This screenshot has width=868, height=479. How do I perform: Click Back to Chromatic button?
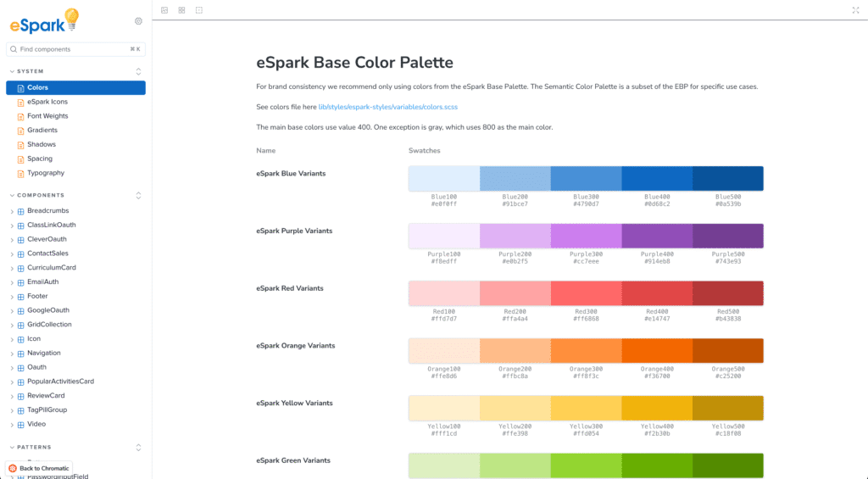[x=39, y=469]
